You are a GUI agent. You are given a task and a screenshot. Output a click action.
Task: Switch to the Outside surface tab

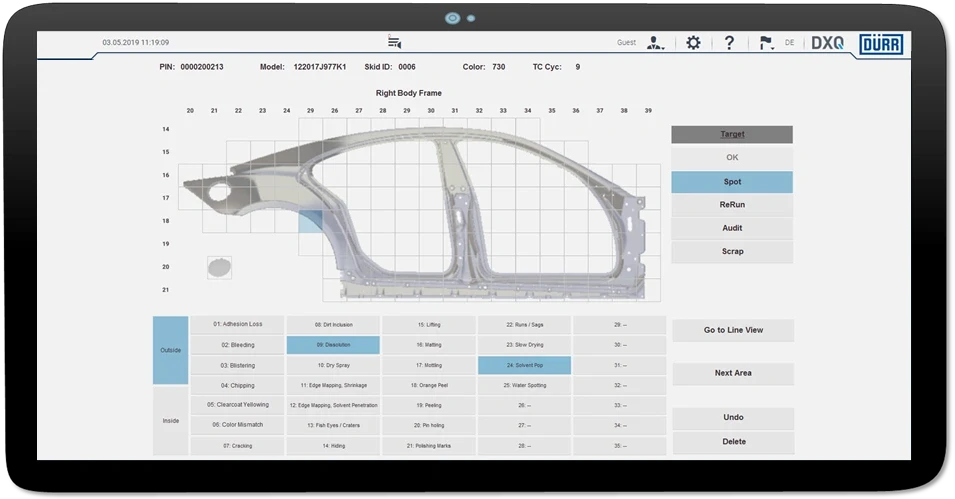171,350
